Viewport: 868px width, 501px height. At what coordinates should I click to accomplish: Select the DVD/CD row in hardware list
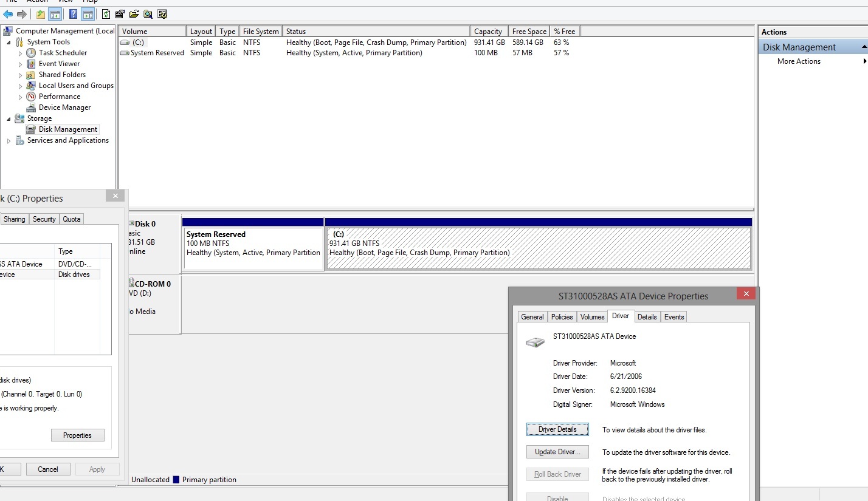click(x=50, y=264)
